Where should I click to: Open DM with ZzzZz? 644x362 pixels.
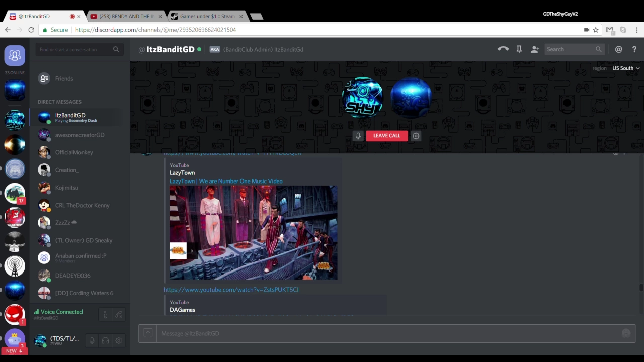[x=79, y=222]
